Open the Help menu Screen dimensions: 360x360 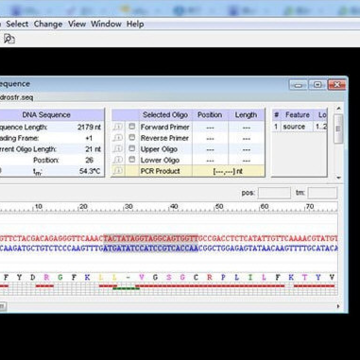pos(135,24)
